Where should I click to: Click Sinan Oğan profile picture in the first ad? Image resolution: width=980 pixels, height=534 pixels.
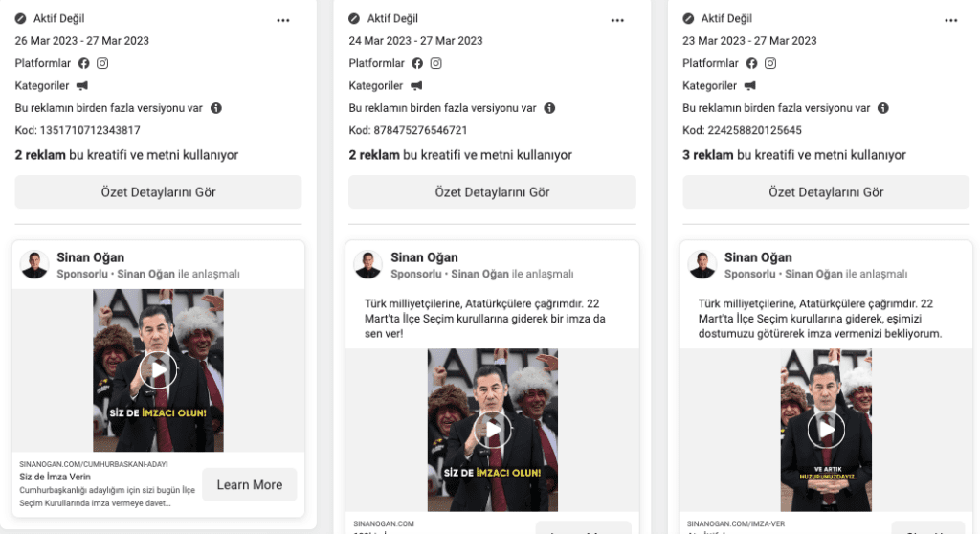coord(34,264)
